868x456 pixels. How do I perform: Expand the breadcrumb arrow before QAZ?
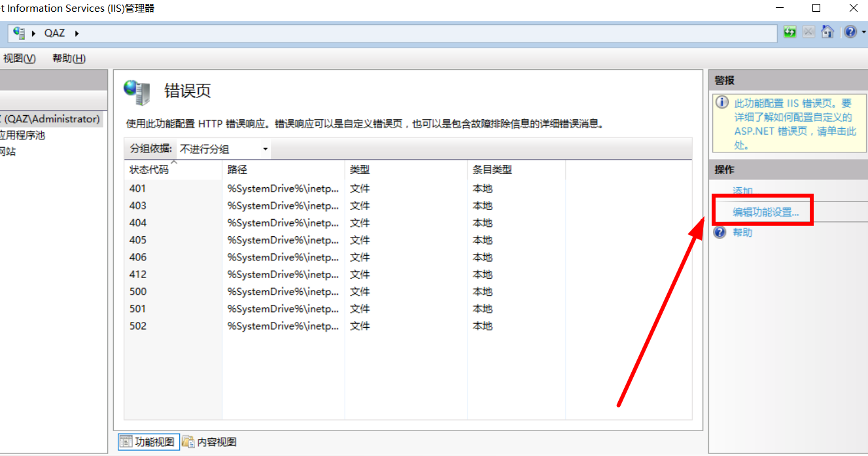(34, 33)
